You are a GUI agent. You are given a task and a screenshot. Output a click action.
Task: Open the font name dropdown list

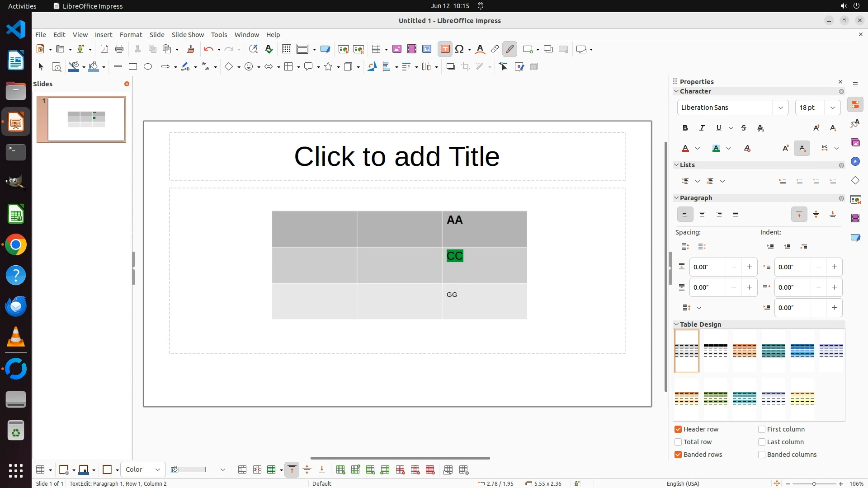pos(780,108)
